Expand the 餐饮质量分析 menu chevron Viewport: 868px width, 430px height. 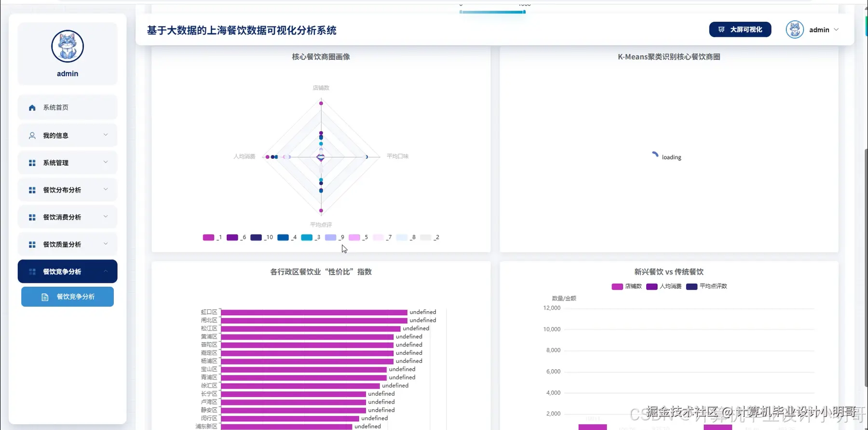coord(106,244)
